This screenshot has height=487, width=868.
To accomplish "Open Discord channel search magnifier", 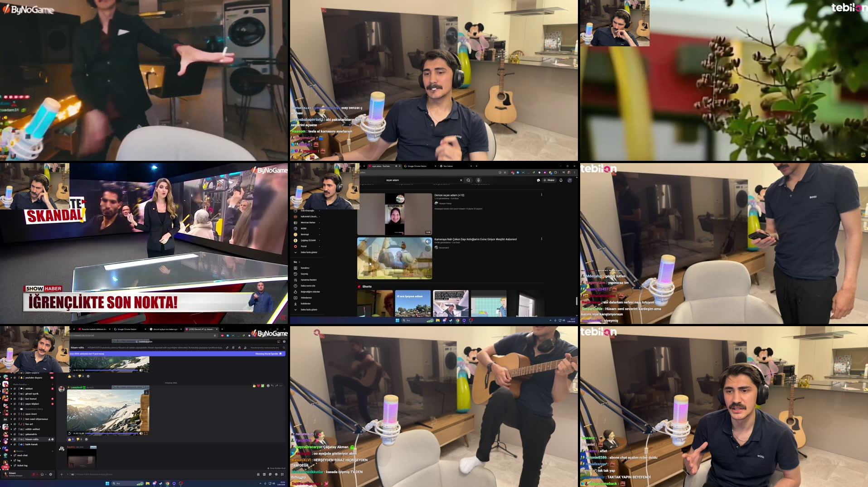I will pos(284,347).
